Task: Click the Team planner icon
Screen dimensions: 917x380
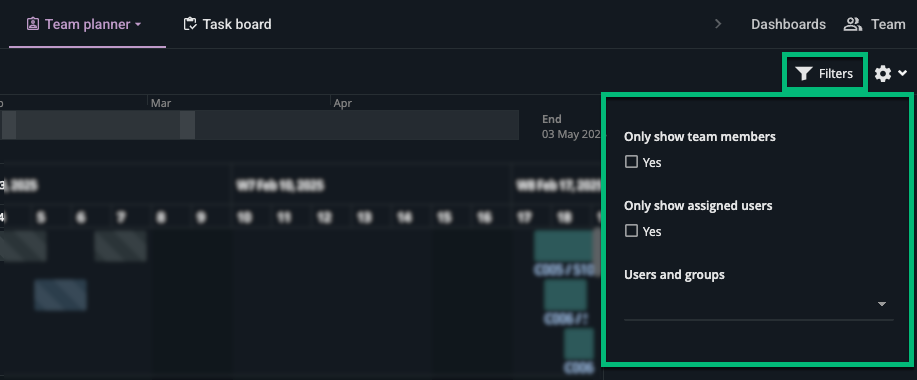Action: pos(33,25)
